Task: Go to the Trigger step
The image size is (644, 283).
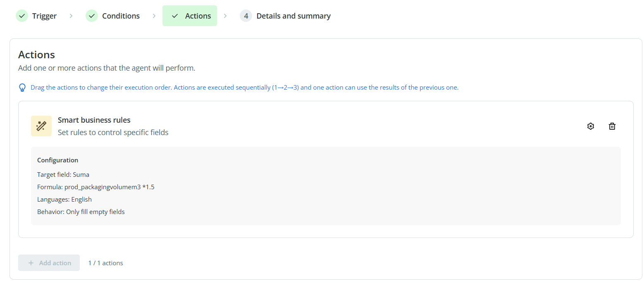Action: point(44,16)
